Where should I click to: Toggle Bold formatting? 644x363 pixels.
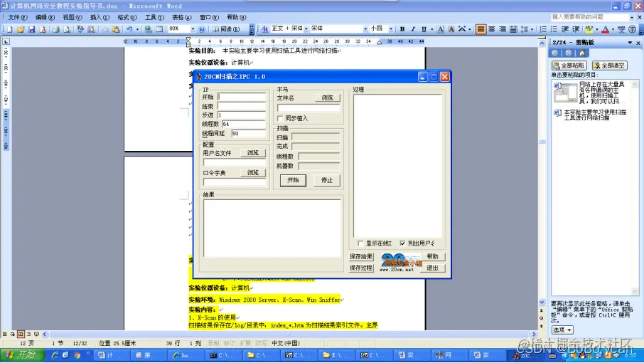(402, 28)
